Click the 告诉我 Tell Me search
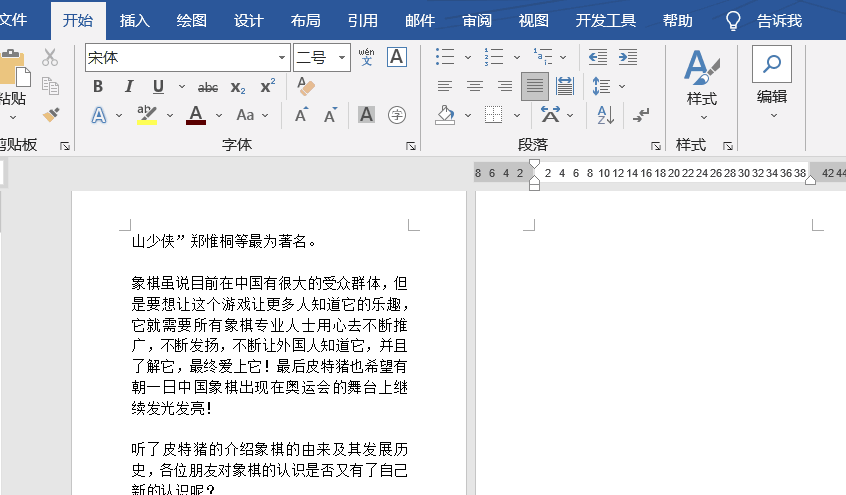 pyautogui.click(x=763, y=21)
